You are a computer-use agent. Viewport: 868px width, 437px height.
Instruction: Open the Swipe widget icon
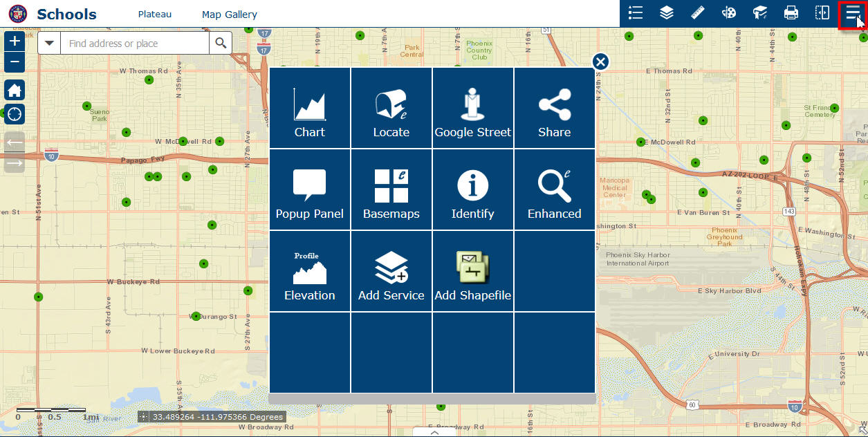[822, 13]
